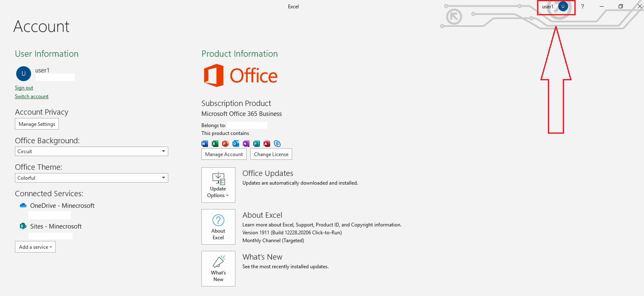Minimize the Excel window
Screen dimensions: 644x296
pos(602,6)
